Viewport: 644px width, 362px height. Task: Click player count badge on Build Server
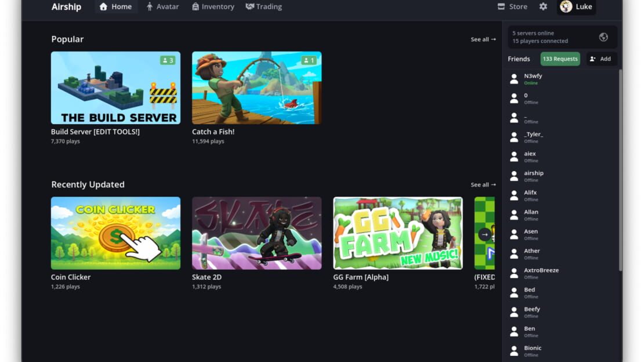(168, 60)
